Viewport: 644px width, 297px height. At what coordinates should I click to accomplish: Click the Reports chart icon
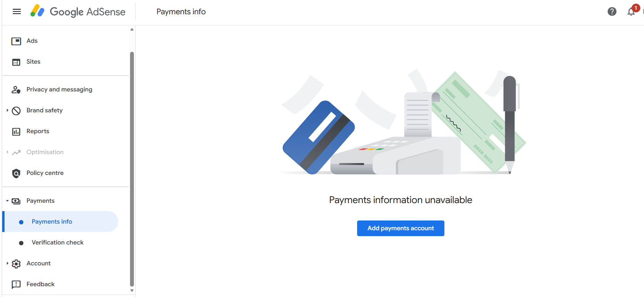pyautogui.click(x=16, y=131)
